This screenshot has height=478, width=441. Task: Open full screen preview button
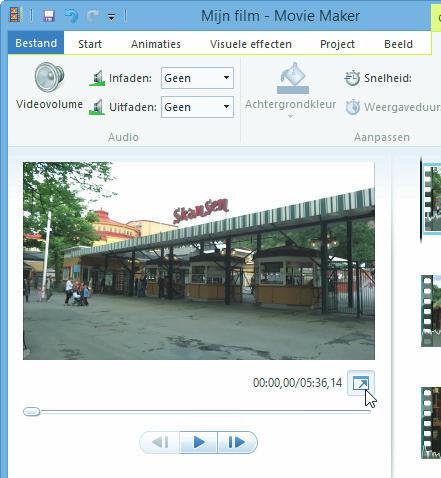tap(361, 383)
